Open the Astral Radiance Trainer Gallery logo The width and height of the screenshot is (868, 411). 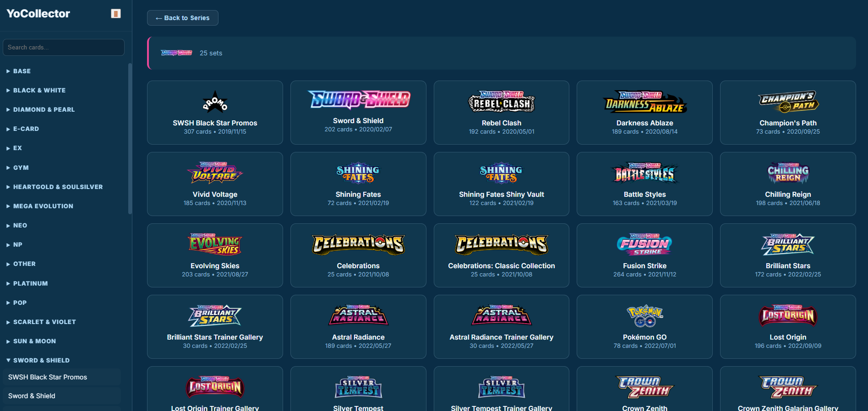(x=502, y=316)
